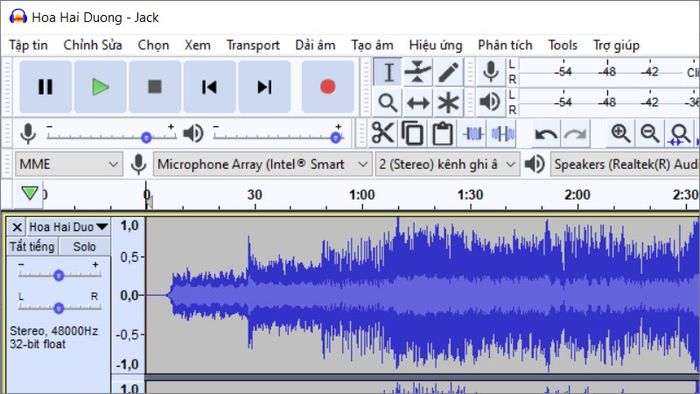Open the Microphone Array device dropdown
Image resolution: width=700 pixels, height=394 pixels.
pos(262,164)
